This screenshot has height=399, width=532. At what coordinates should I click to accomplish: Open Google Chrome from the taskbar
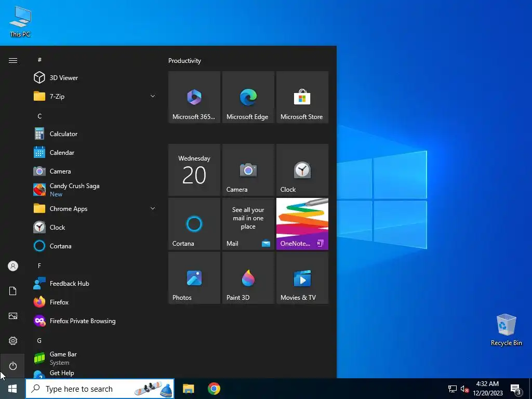coord(214,389)
